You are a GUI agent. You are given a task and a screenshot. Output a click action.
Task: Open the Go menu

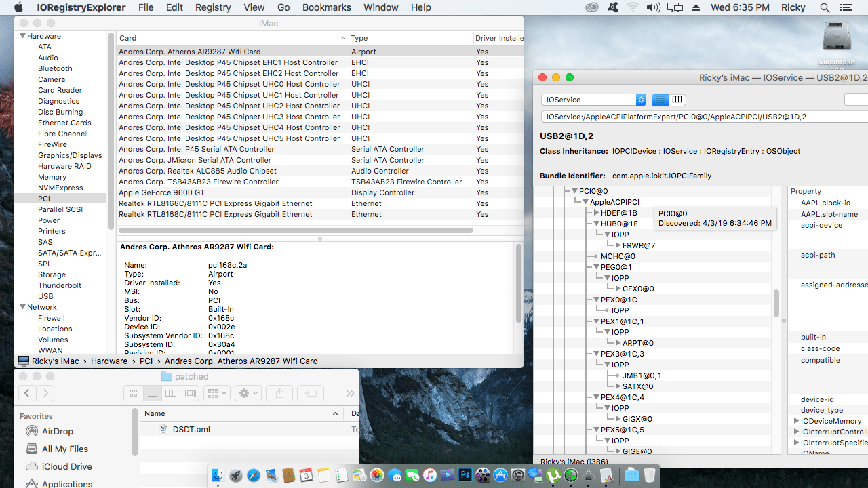283,7
